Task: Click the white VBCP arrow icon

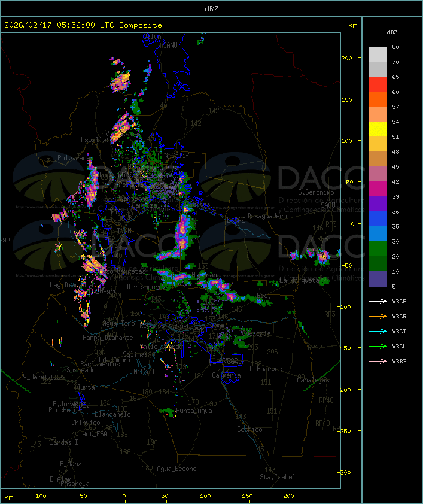Action: [x=378, y=301]
